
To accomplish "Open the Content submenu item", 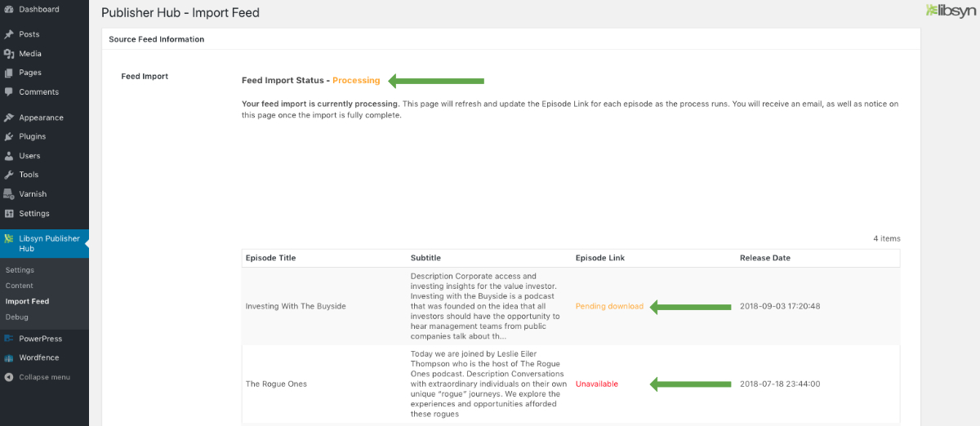I will coord(20,286).
